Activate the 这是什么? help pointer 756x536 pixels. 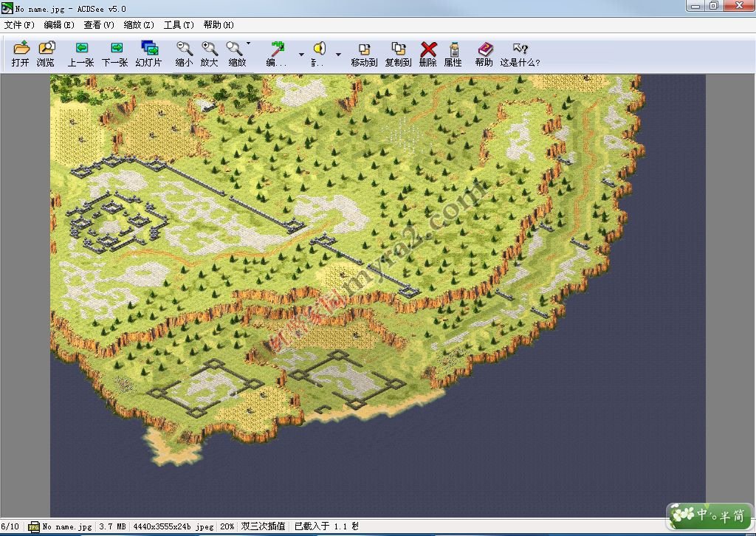pyautogui.click(x=520, y=48)
